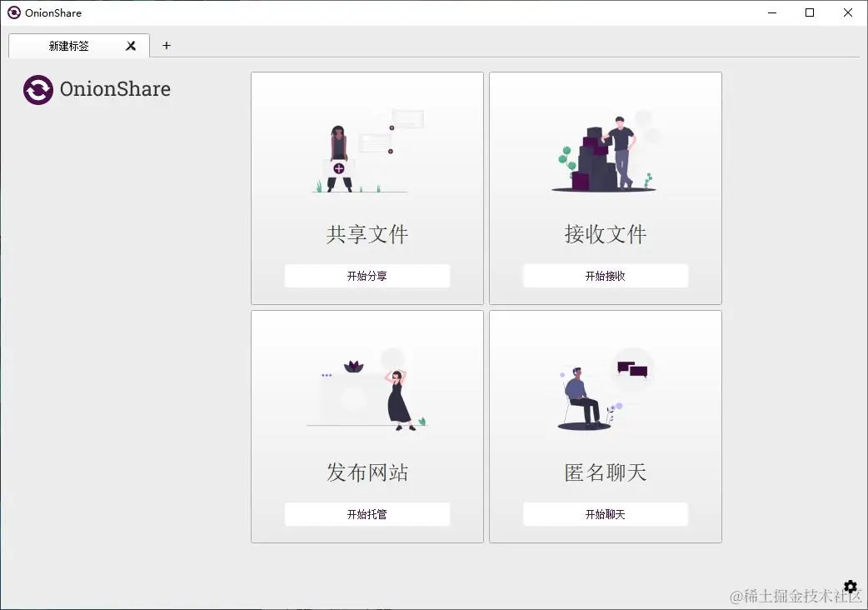Image resolution: width=868 pixels, height=610 pixels.
Task: Click the 开始分享 button
Action: tap(367, 276)
